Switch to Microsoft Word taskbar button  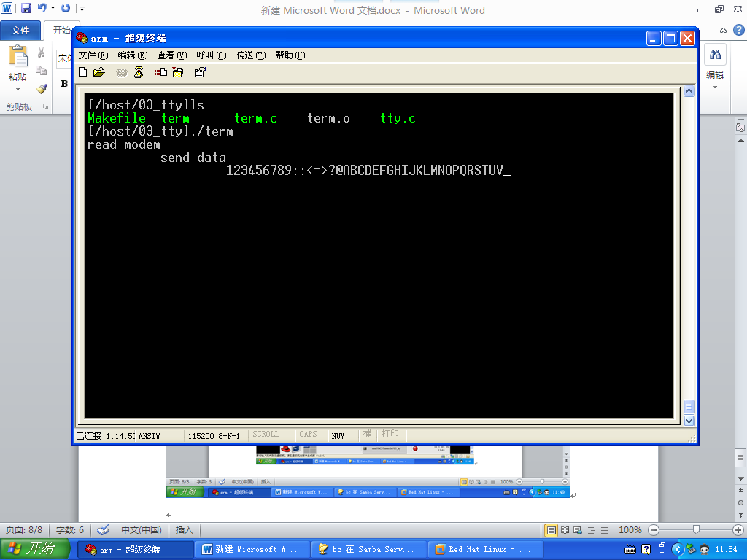coord(253,550)
